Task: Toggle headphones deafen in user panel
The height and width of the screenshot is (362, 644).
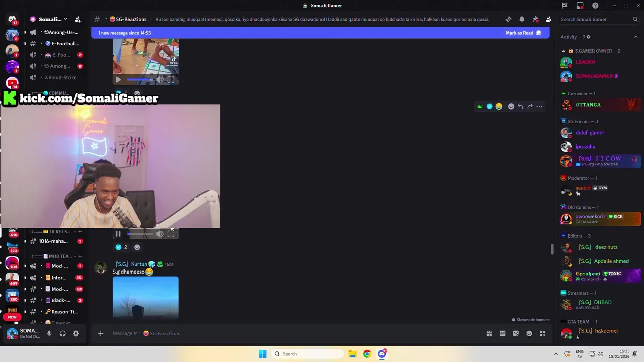Action: 62,333
